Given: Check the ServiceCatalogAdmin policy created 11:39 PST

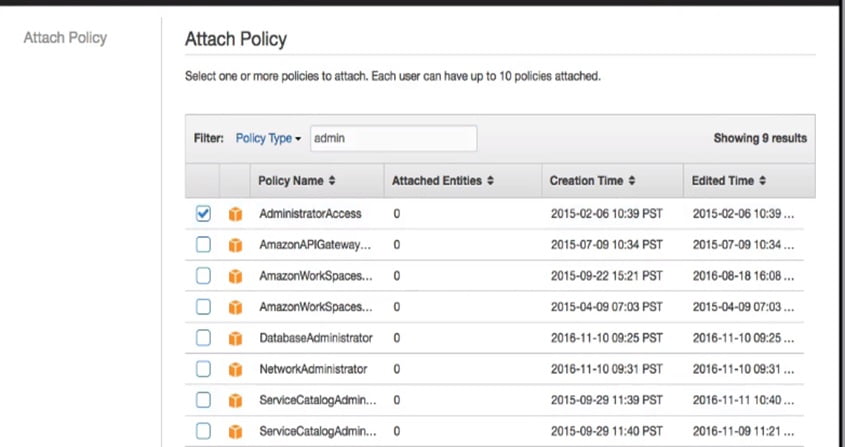Looking at the screenshot, I should click(x=203, y=400).
